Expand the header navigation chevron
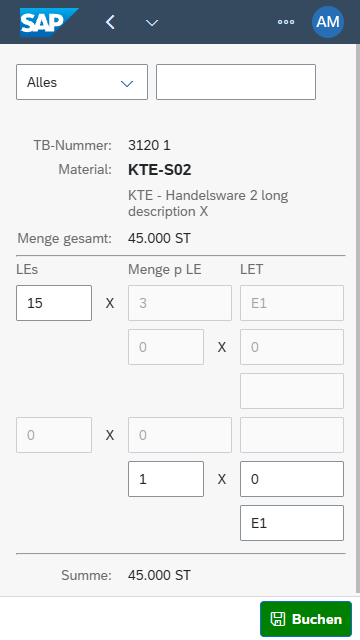 pos(152,23)
